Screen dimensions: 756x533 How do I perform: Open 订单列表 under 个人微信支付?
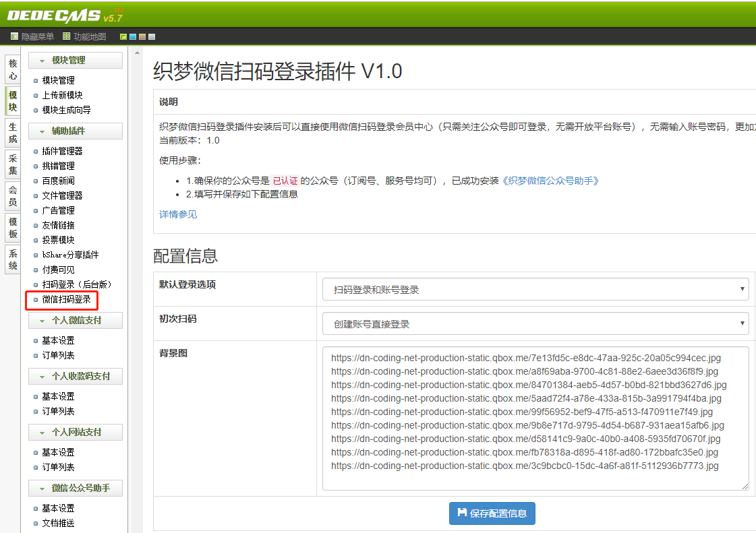tap(59, 356)
